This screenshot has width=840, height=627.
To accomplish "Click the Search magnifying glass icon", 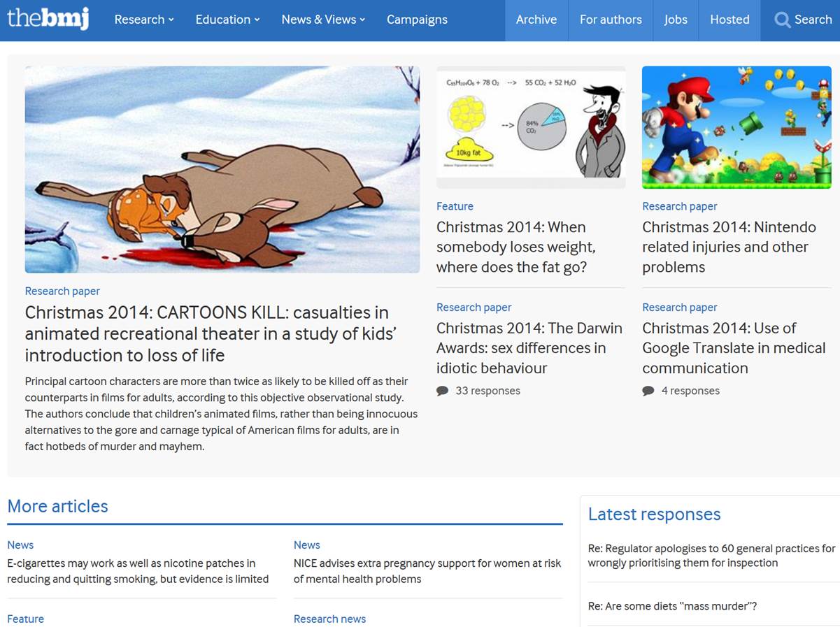I will pyautogui.click(x=782, y=20).
